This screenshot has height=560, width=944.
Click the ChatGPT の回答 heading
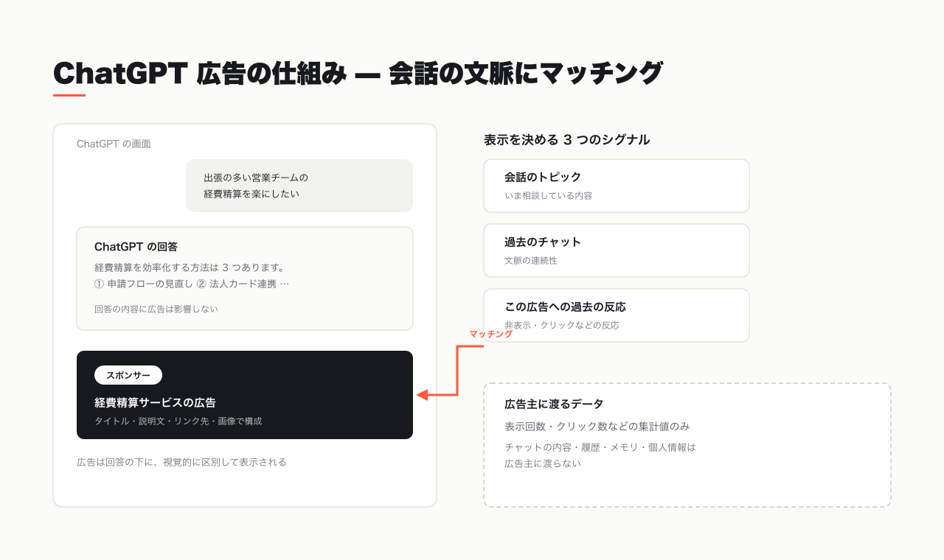click(x=136, y=247)
